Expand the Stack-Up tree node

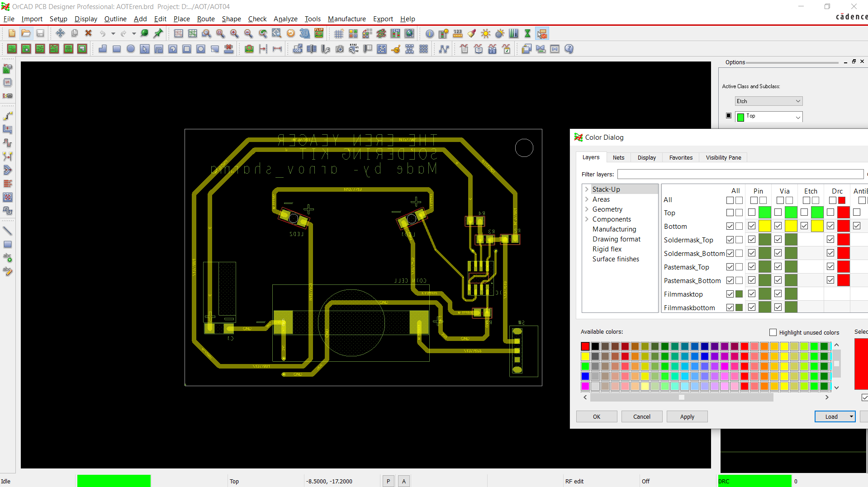click(587, 189)
